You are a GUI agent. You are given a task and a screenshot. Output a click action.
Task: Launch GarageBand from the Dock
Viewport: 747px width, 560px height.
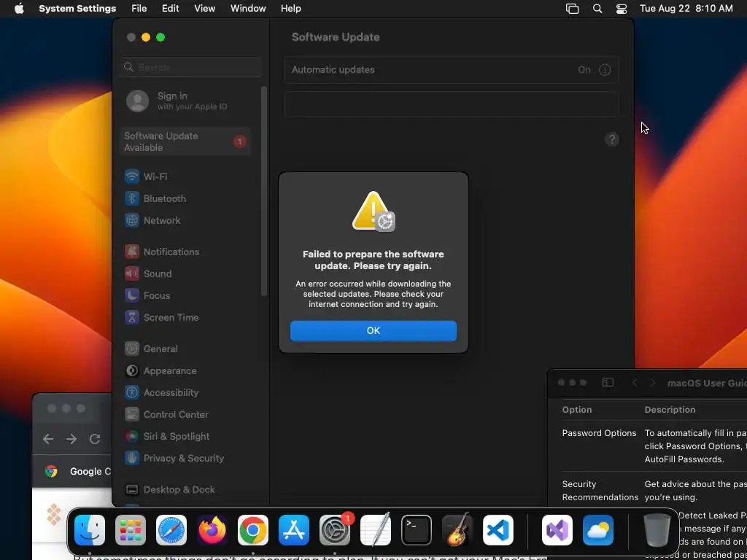(x=457, y=530)
